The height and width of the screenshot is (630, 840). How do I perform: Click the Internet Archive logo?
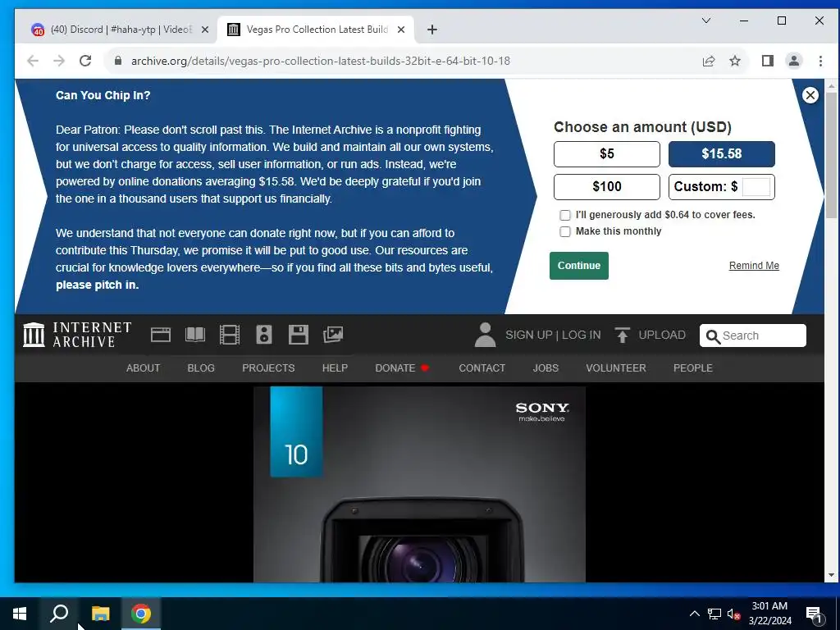pos(77,335)
